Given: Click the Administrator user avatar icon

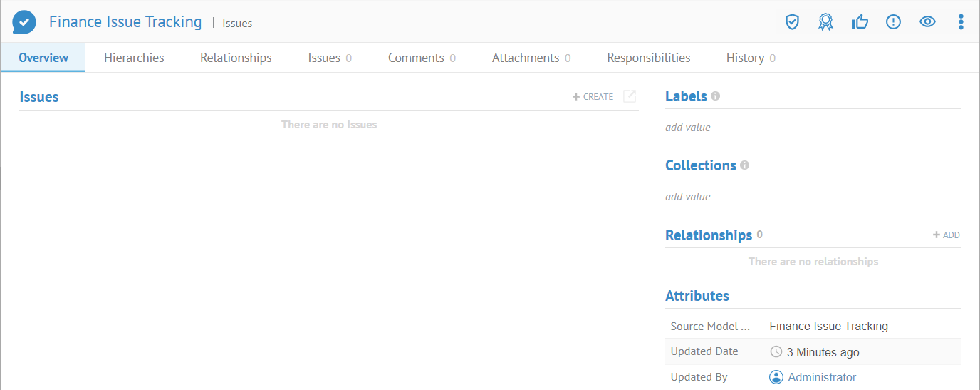Looking at the screenshot, I should pyautogui.click(x=776, y=377).
